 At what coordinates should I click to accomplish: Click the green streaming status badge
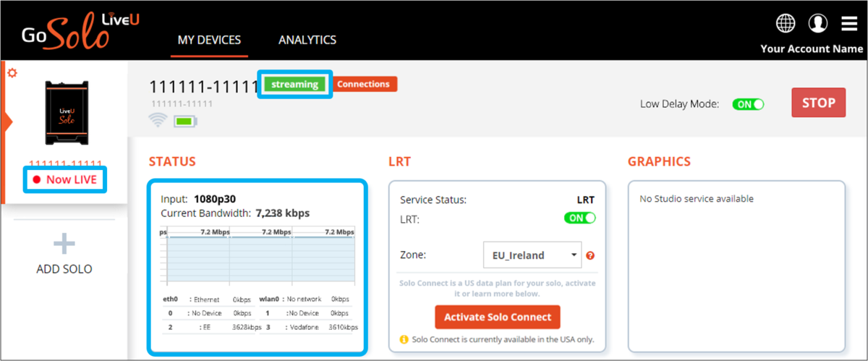click(x=294, y=85)
